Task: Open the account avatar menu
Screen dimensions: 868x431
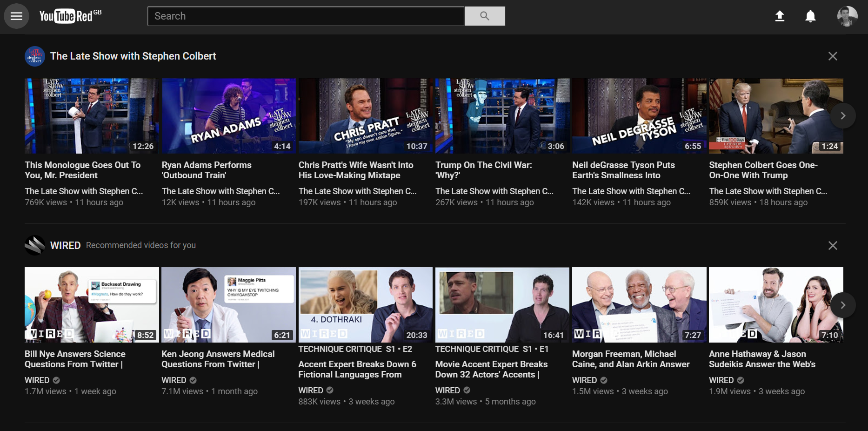Action: click(847, 16)
